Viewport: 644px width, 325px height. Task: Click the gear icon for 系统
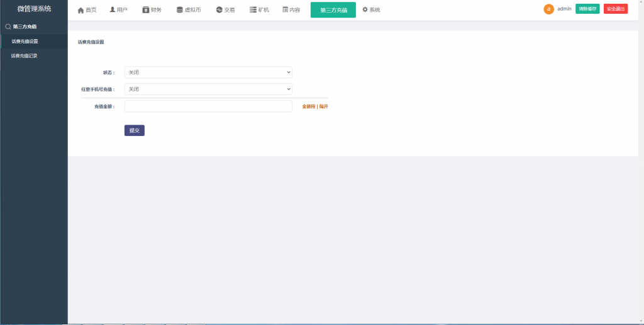coord(365,9)
